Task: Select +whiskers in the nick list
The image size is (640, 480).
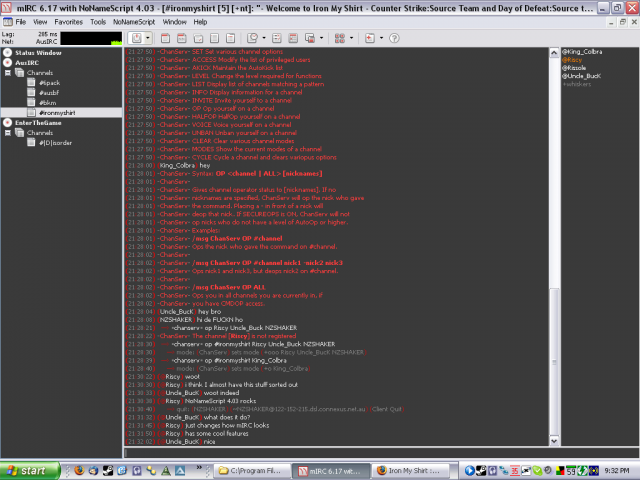Action: pyautogui.click(x=577, y=84)
